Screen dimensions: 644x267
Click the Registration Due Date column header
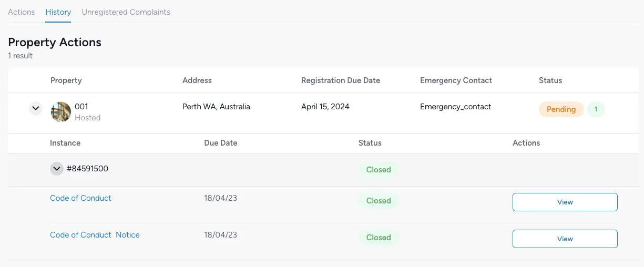[x=341, y=80]
